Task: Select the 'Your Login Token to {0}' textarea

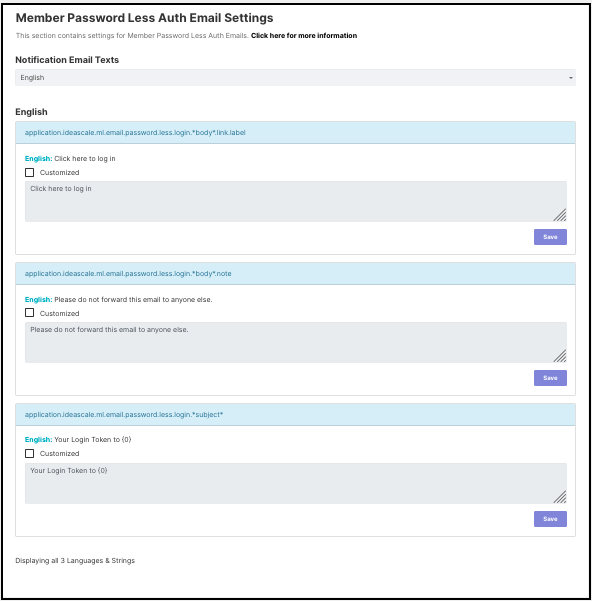Action: (x=295, y=484)
